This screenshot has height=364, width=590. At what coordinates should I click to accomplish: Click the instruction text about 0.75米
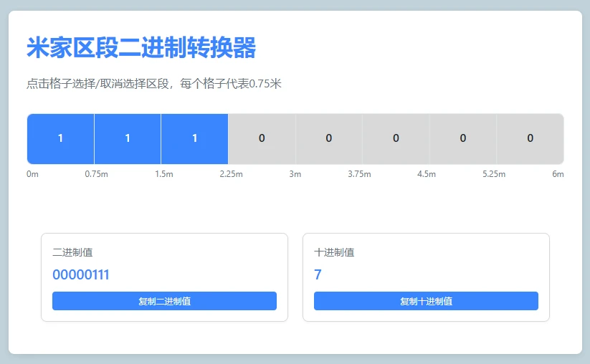(154, 84)
